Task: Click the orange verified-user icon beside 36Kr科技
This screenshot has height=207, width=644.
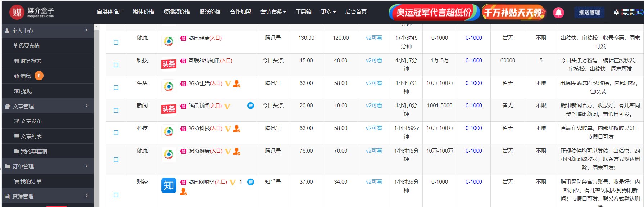Action: (236, 129)
